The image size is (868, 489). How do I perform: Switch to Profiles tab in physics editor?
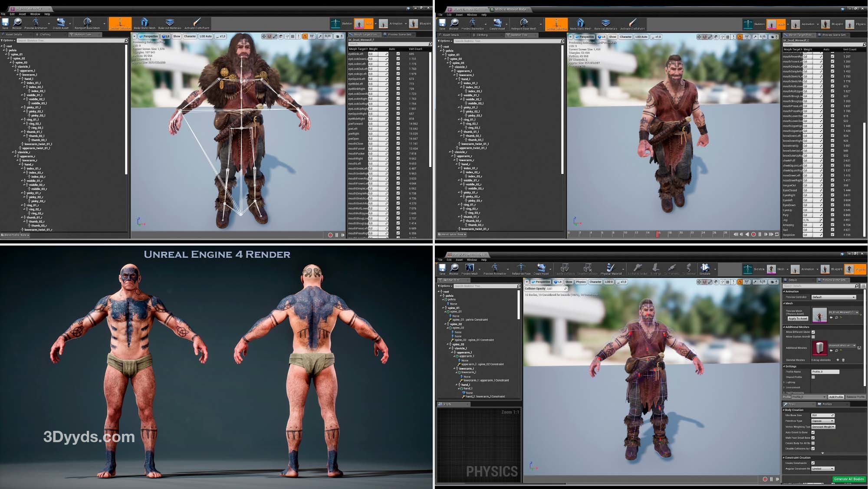tap(827, 404)
